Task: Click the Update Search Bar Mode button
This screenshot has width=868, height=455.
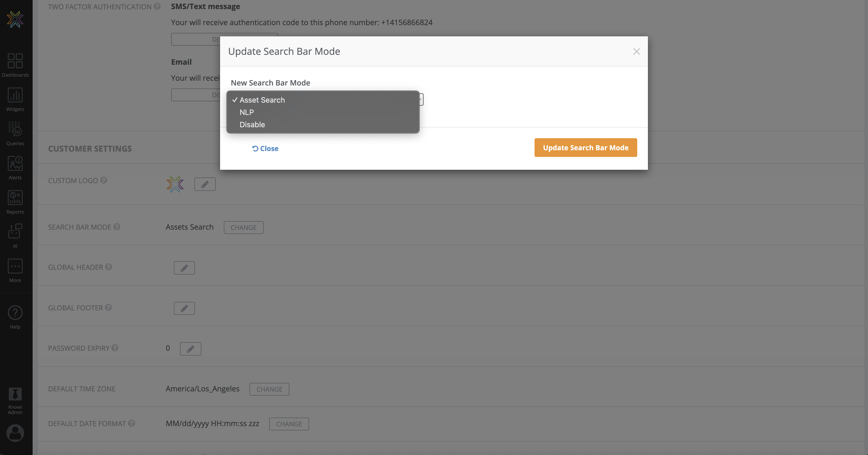Action: (x=585, y=148)
